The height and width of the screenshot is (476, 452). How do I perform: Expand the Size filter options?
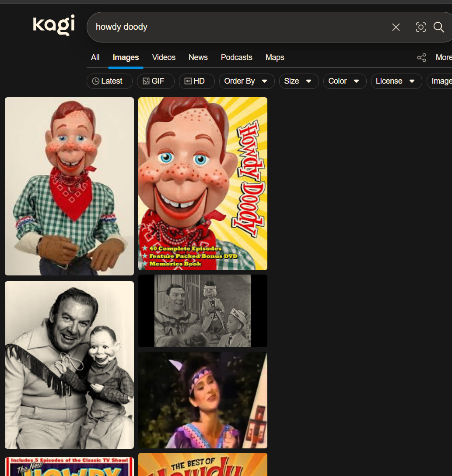pyautogui.click(x=298, y=81)
